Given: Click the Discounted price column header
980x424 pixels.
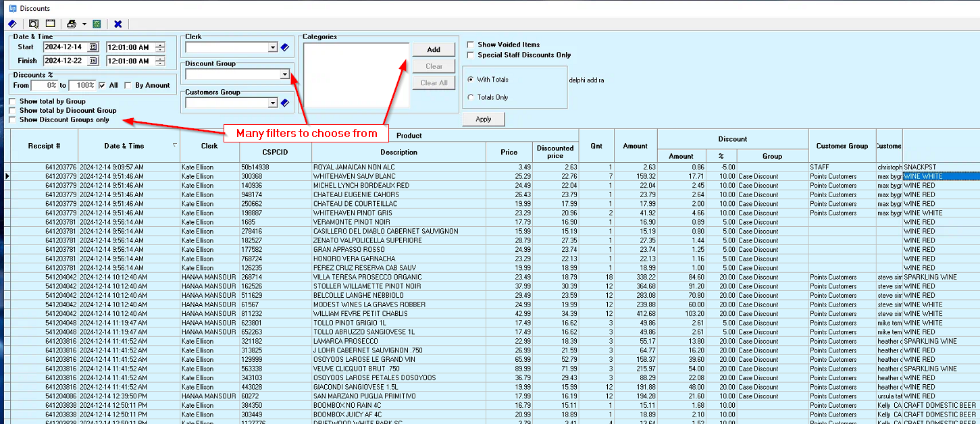Looking at the screenshot, I should point(555,153).
